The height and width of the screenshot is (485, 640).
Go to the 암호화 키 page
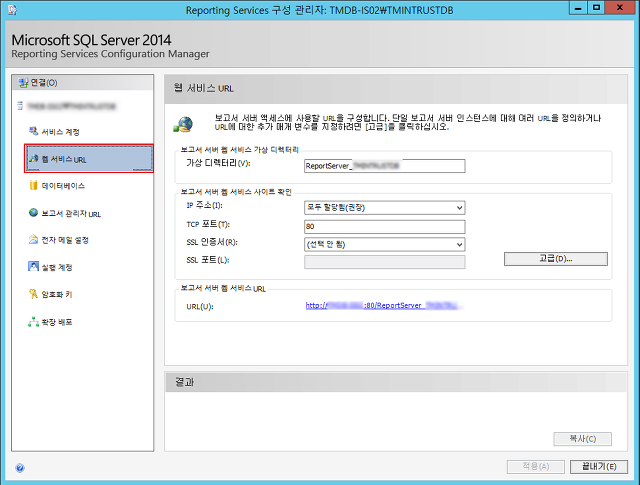[x=57, y=294]
